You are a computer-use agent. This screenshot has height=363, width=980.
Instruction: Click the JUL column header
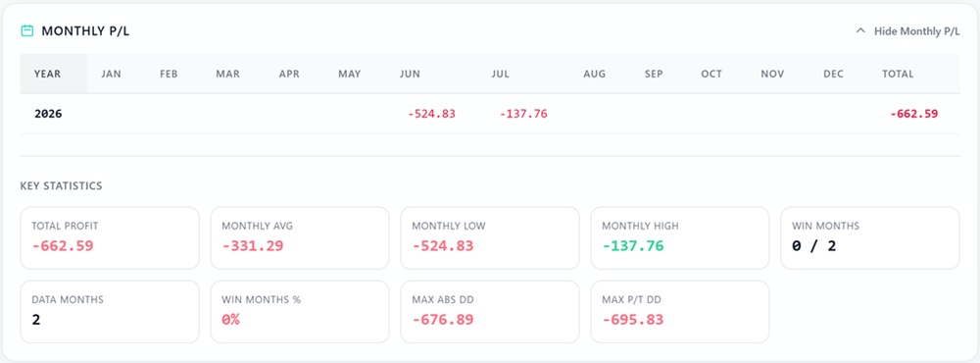click(500, 74)
